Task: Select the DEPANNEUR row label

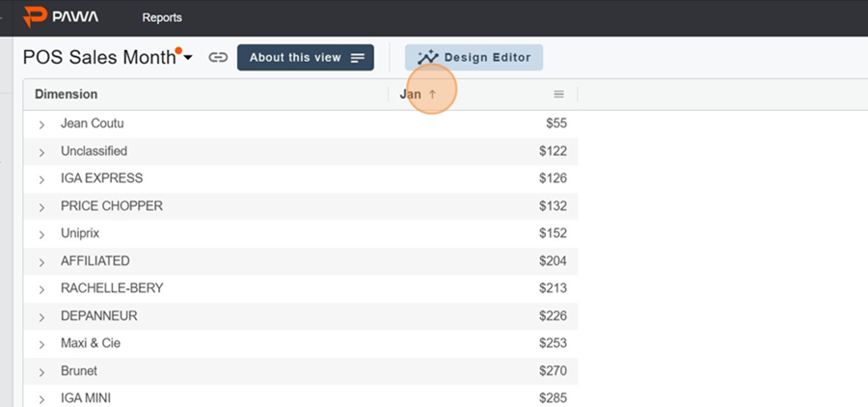Action: (x=99, y=315)
